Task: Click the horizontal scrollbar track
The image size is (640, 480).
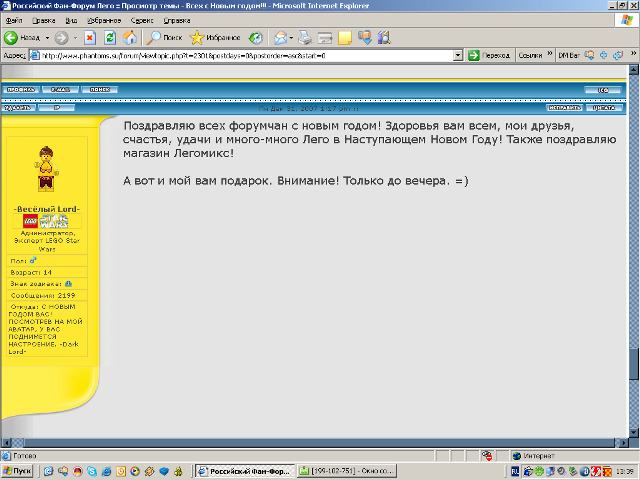Action: pos(318,442)
